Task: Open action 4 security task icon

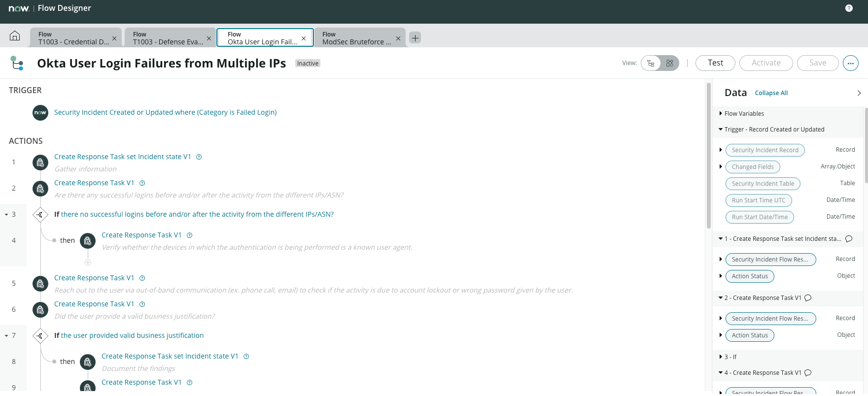Action: click(88, 241)
